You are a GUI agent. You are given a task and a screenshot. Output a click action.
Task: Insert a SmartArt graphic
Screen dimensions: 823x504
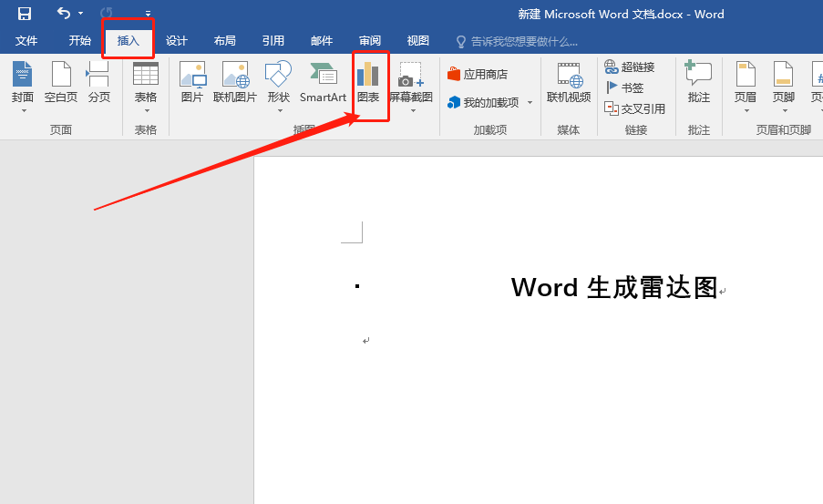click(x=323, y=82)
